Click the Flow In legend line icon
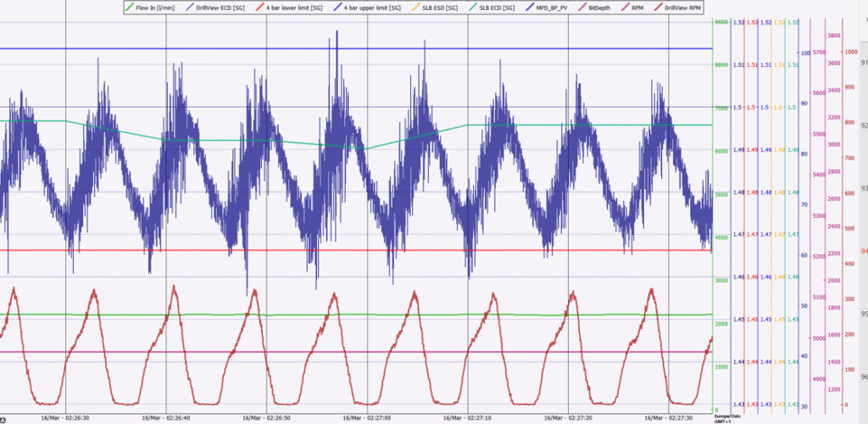This screenshot has height=424, width=868. 128,8
